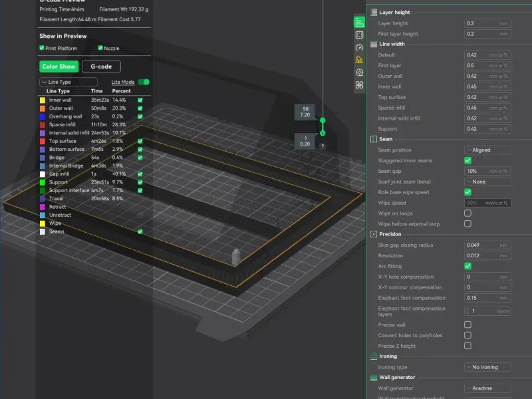Open the Strength settings tab icon
Image resolution: width=532 pixels, height=399 pixels.
359,35
